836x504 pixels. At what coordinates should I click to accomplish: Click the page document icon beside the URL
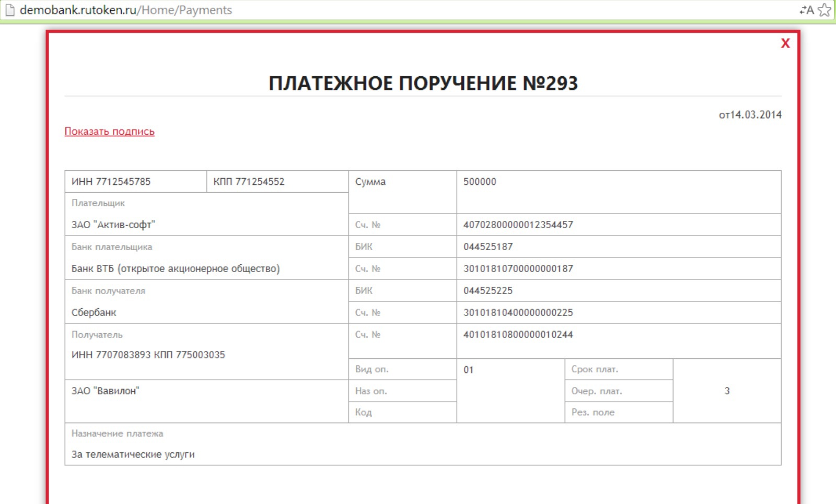9,10
